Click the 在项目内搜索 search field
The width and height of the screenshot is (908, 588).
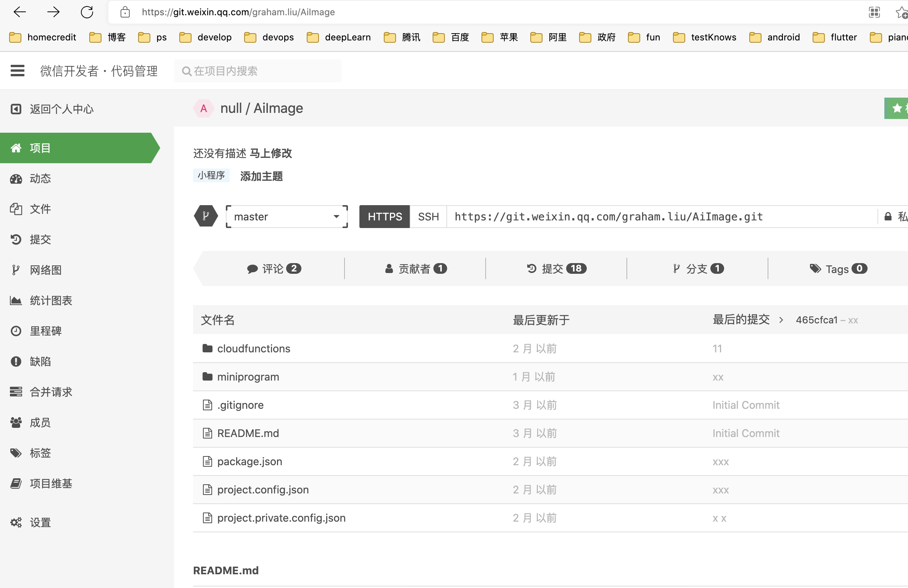coord(258,71)
